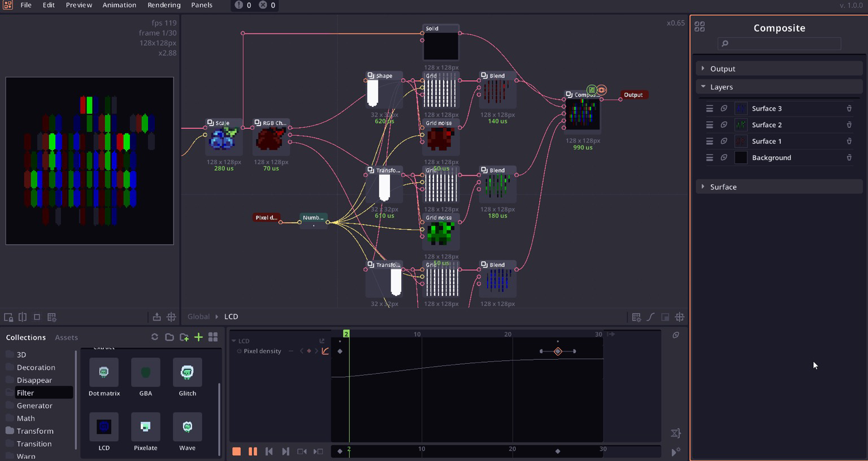Toggle the orange preview eye on Composite node
Viewport: 868px width, 461px height.
click(x=601, y=90)
